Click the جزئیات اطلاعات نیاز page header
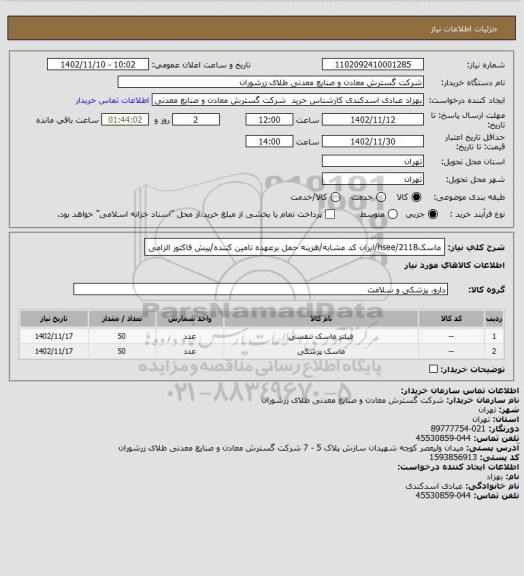This screenshot has width=524, height=576. [464, 29]
